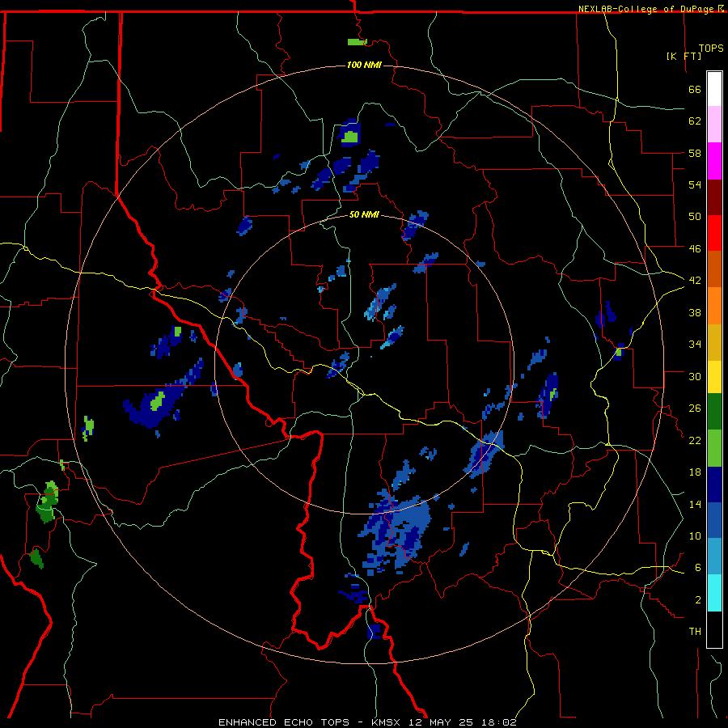Image resolution: width=728 pixels, height=728 pixels.
Task: Click the legend value "50"
Action: 695,217
